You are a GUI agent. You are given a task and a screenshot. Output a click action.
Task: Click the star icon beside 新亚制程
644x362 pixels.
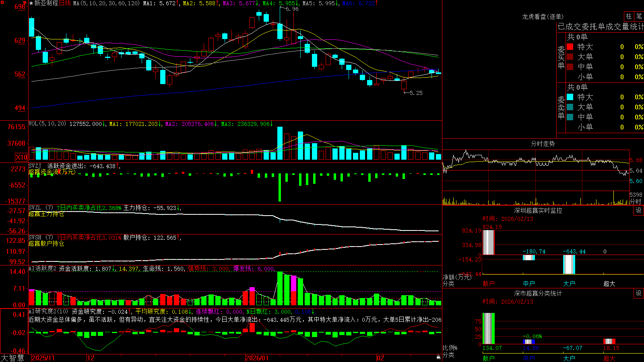point(31,3)
